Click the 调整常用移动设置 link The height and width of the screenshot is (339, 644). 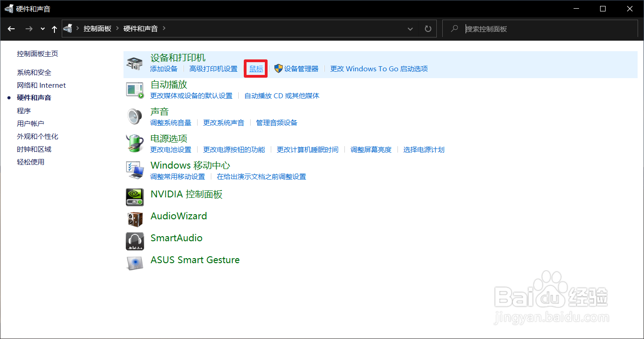point(177,177)
